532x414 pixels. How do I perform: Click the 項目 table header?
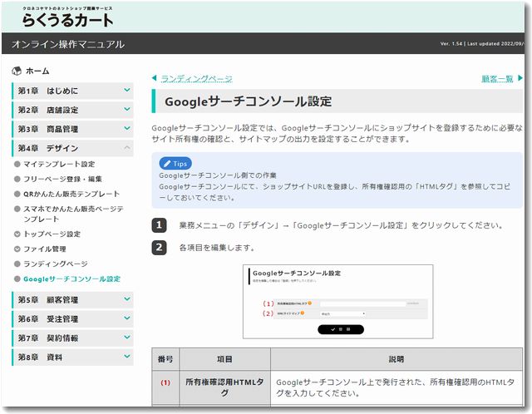224,359
